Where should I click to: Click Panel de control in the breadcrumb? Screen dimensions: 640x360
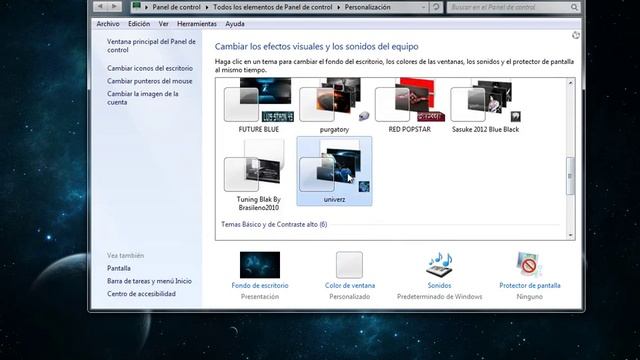[x=176, y=7]
